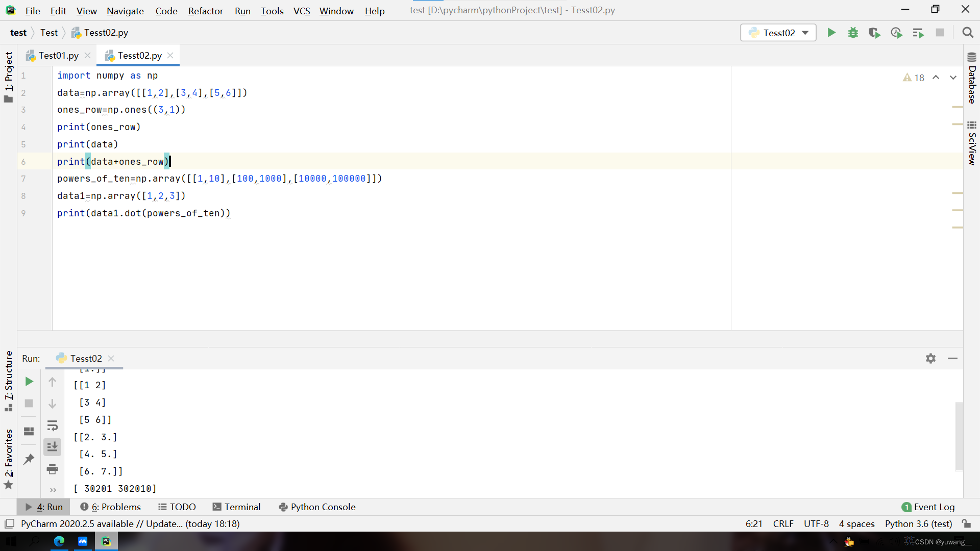
Task: Click Profile run icon in toolbar
Action: pos(896,33)
